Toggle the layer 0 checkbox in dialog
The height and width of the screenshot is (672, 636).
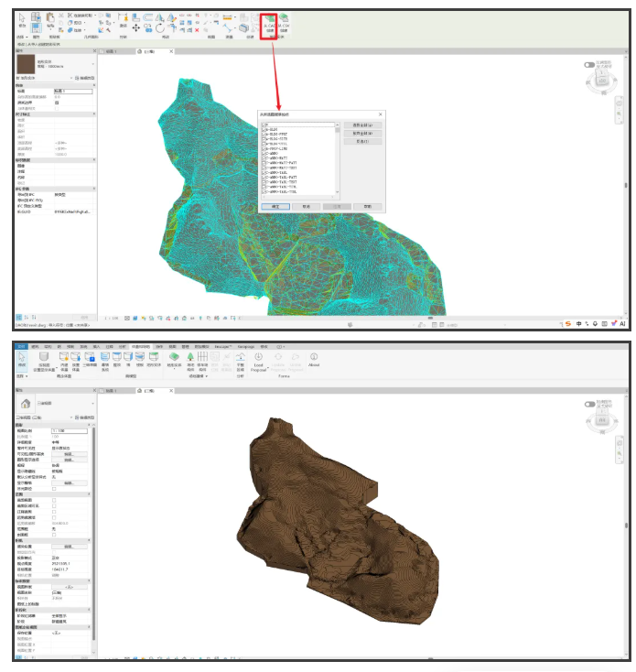coord(264,125)
